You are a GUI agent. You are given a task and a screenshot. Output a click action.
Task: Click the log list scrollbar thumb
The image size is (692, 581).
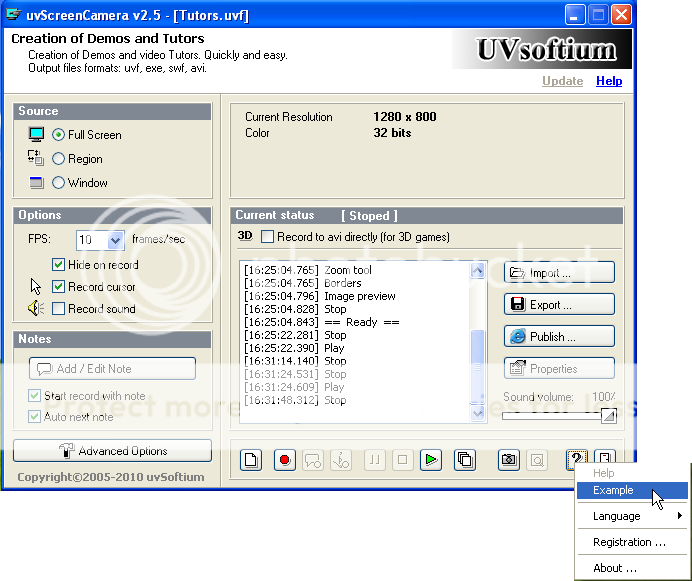click(x=478, y=366)
